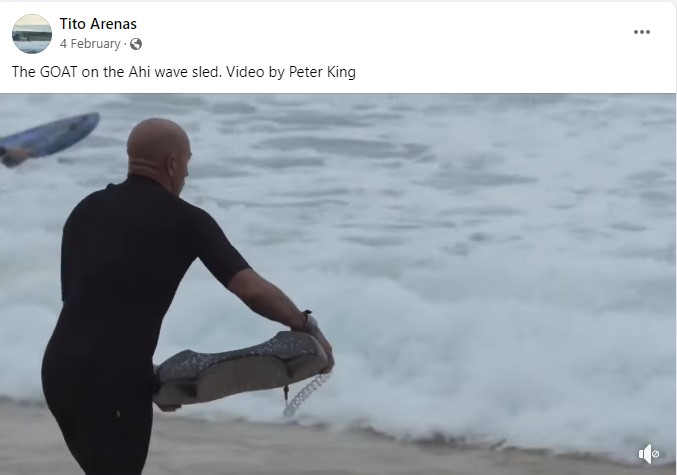This screenshot has width=677, height=475.
Task: Open the 4 February post timestamp
Action: (x=90, y=44)
